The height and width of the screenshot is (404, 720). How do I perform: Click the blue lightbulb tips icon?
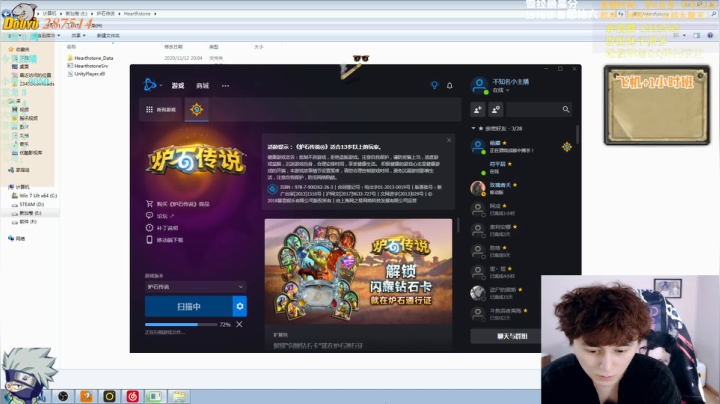pos(434,85)
